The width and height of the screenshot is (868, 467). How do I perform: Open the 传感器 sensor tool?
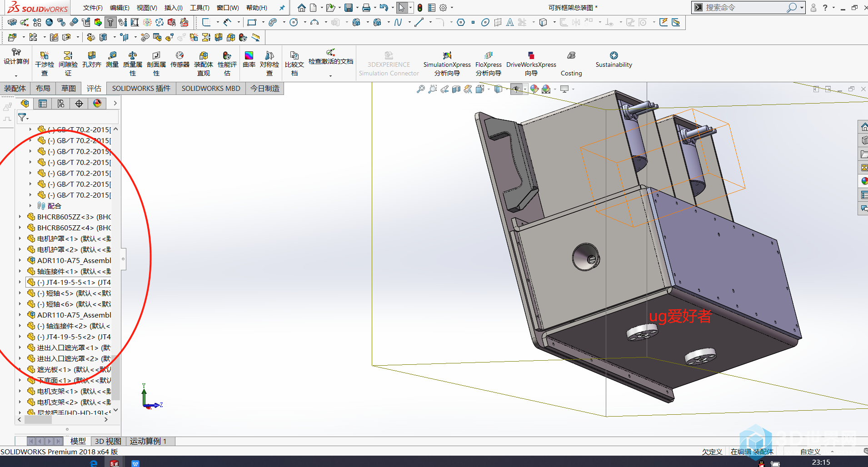[x=180, y=60]
